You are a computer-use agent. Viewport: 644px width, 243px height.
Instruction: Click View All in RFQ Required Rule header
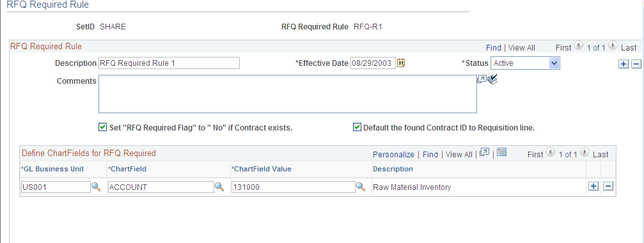(x=522, y=47)
